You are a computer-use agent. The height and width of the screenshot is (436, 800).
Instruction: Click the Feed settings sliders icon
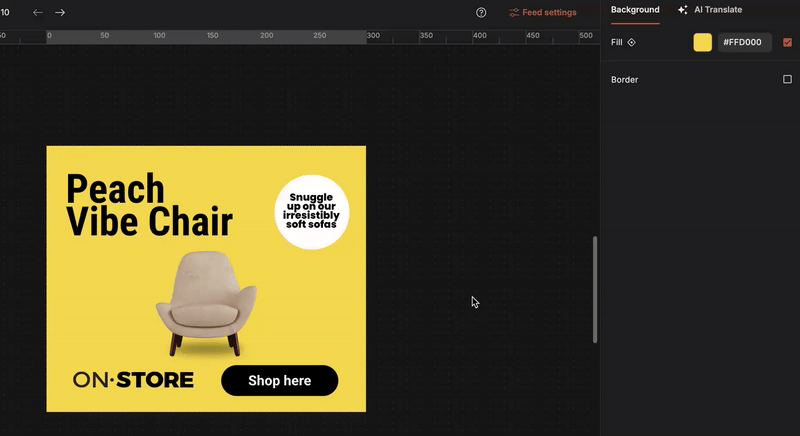tap(514, 13)
